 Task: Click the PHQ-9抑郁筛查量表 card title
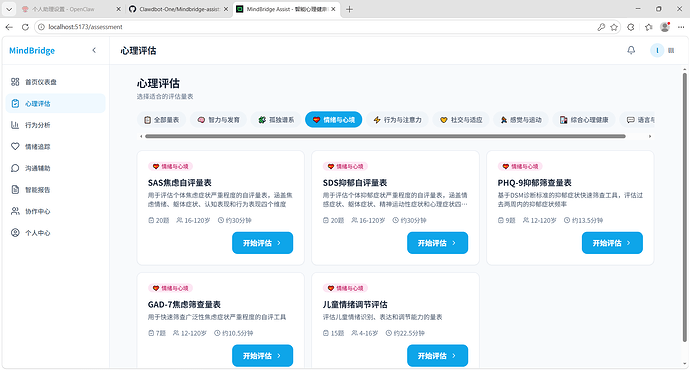pyautogui.click(x=534, y=183)
